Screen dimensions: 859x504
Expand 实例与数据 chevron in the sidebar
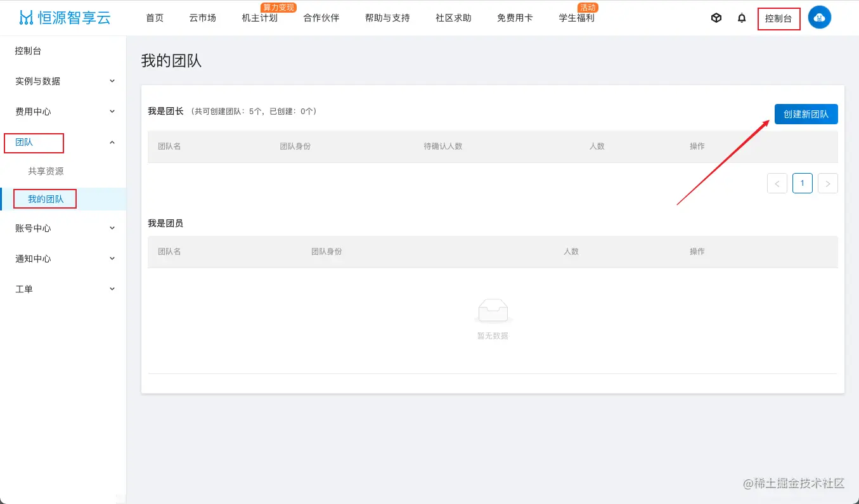pyautogui.click(x=112, y=81)
